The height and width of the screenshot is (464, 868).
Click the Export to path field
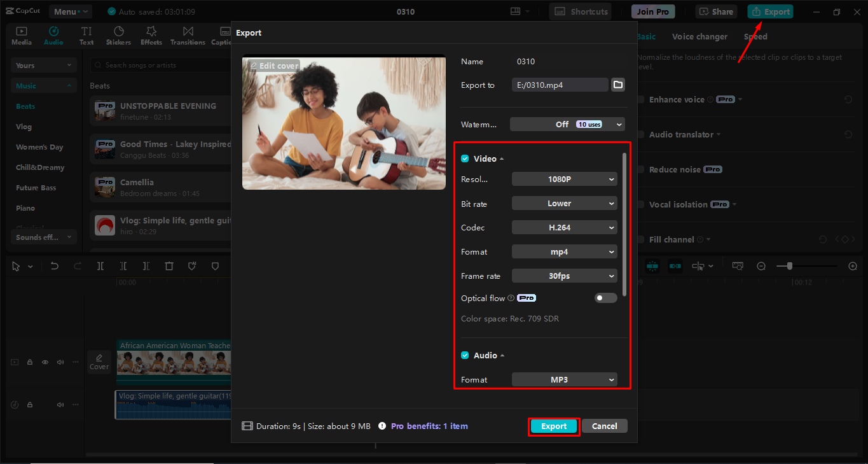(x=560, y=85)
